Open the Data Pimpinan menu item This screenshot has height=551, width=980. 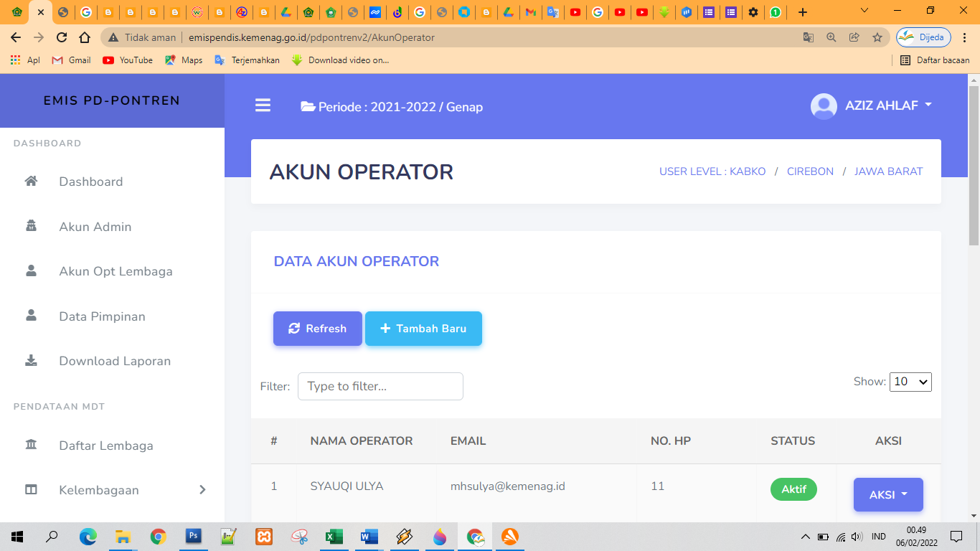point(102,316)
